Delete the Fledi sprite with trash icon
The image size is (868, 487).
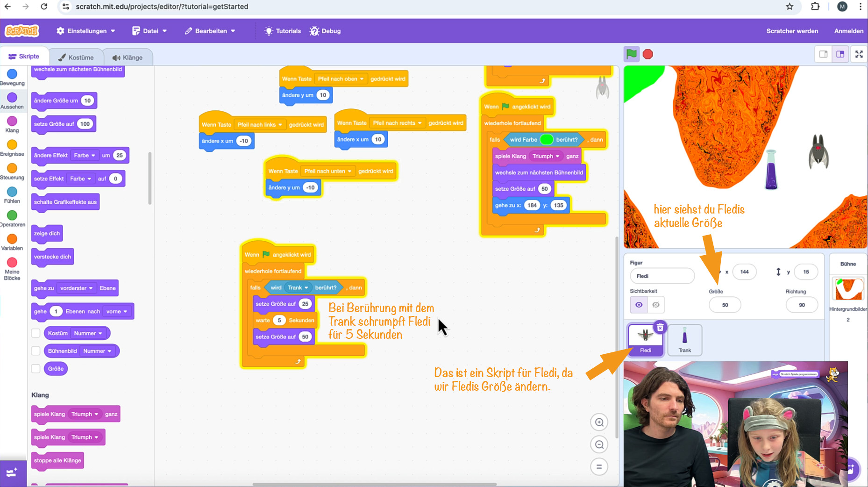[660, 327]
